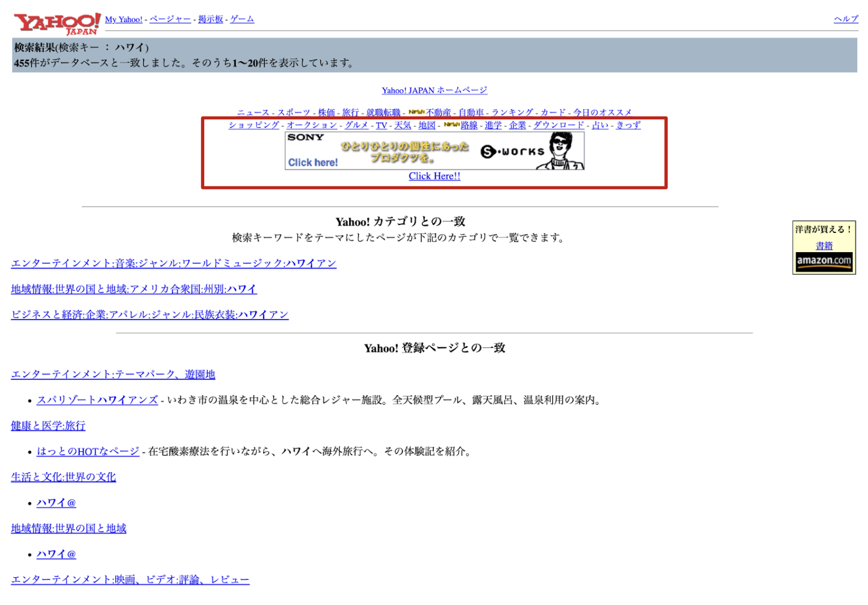
Task: Open 書籍 link in Amazon box
Action: (824, 246)
